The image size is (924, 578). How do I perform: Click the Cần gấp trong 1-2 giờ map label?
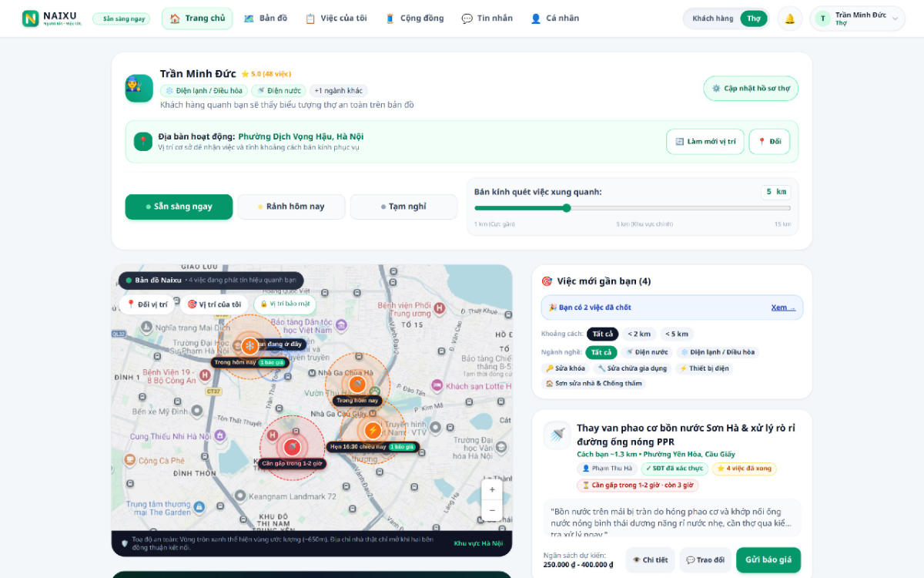tap(292, 464)
